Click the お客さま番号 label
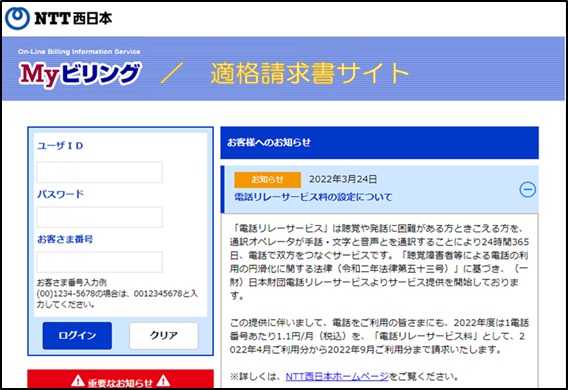 point(65,239)
